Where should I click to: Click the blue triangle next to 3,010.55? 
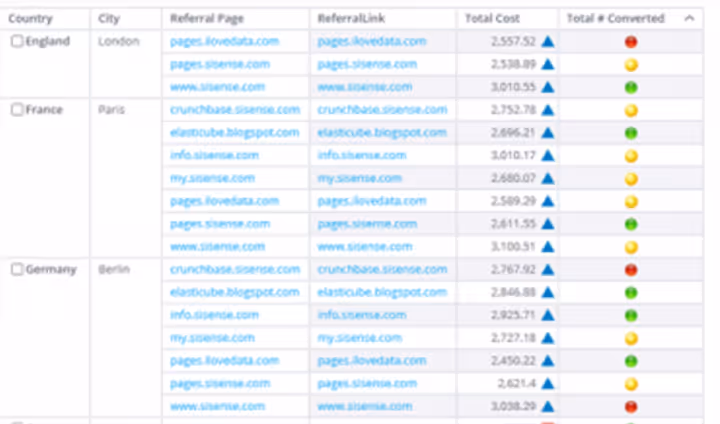[547, 87]
